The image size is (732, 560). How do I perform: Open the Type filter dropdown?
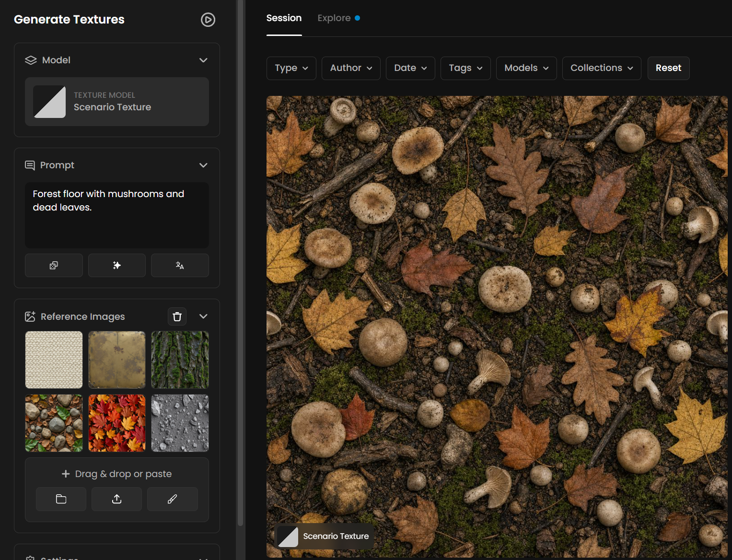(x=291, y=68)
